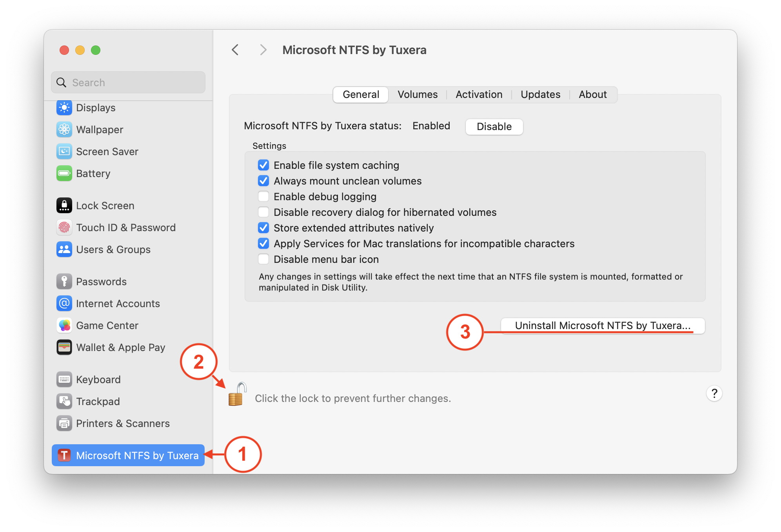Click the search magnifier icon
This screenshot has width=781, height=532.
point(62,83)
